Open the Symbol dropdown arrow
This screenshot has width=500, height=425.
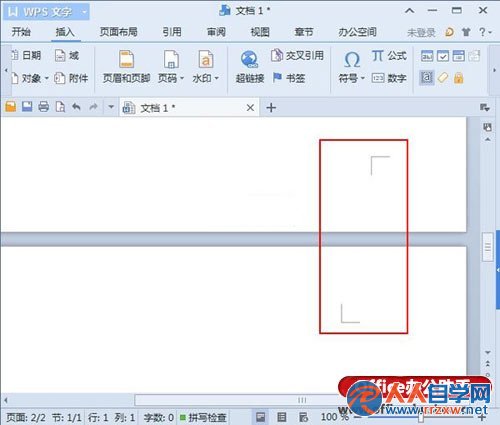pos(363,78)
